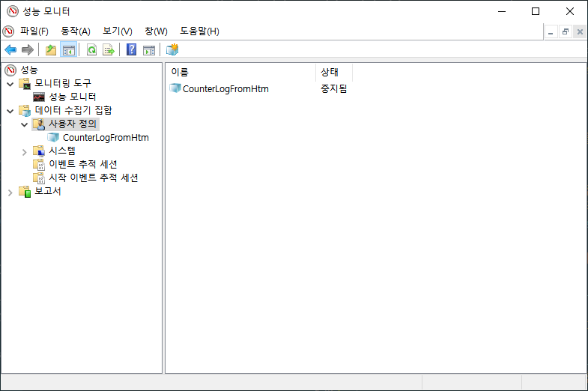Click the 사용자 정의 folder icon
Screen dimensions: 588x391
click(39, 124)
